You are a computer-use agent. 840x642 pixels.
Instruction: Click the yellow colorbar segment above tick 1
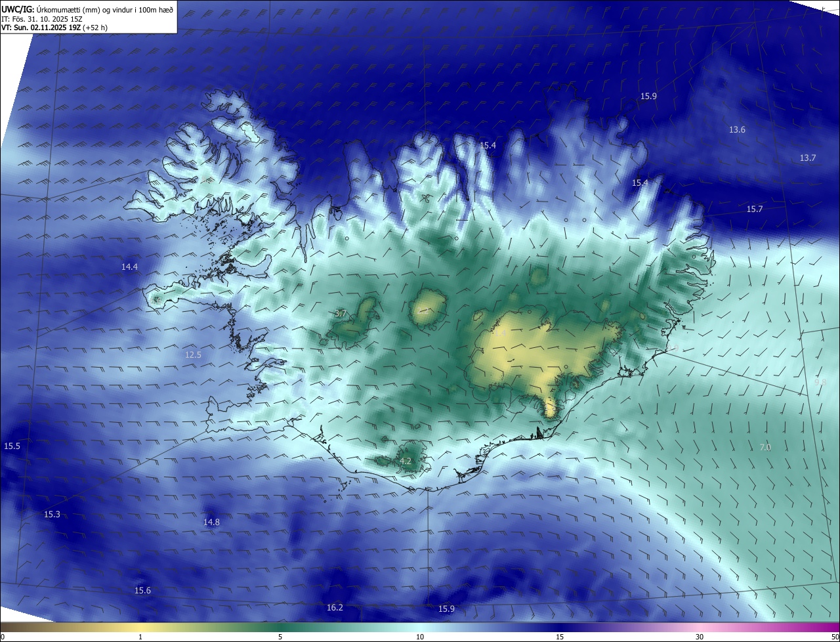pyautogui.click(x=140, y=627)
